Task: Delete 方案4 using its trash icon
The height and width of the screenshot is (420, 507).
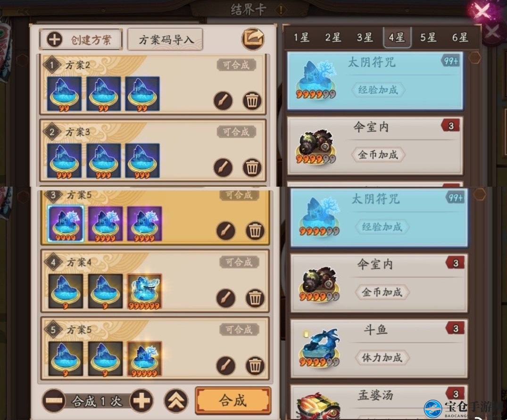Action: 255,298
